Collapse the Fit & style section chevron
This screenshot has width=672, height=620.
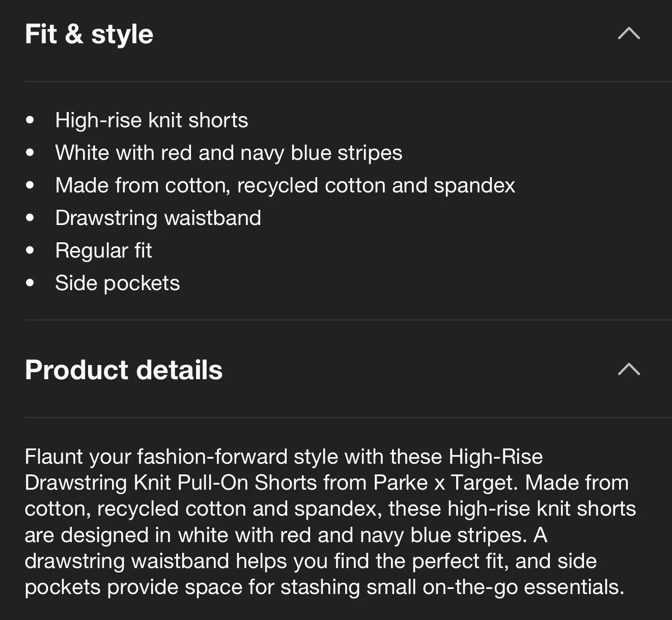(629, 34)
